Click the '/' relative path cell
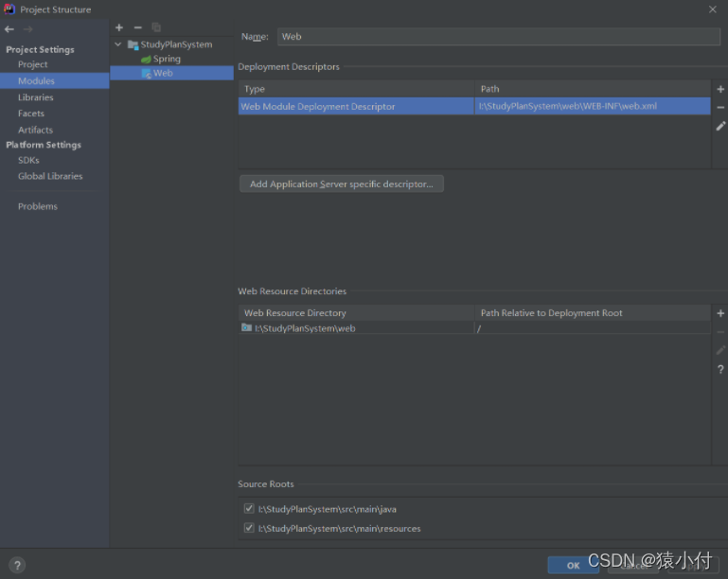 (593, 328)
